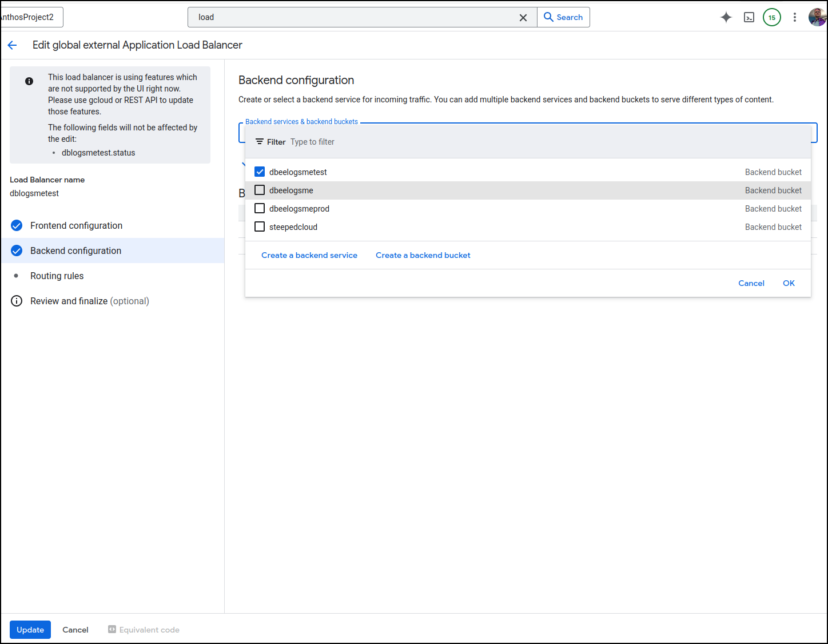Activate Cloud Shell terminal icon
Viewport: 828px width, 644px height.
[749, 17]
